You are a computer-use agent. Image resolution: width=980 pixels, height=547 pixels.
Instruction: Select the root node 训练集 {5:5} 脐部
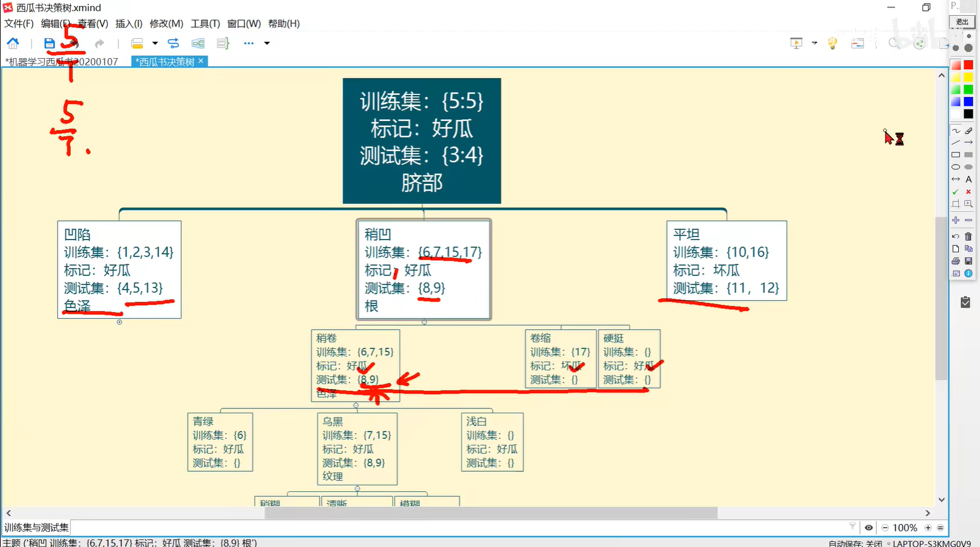(x=422, y=141)
